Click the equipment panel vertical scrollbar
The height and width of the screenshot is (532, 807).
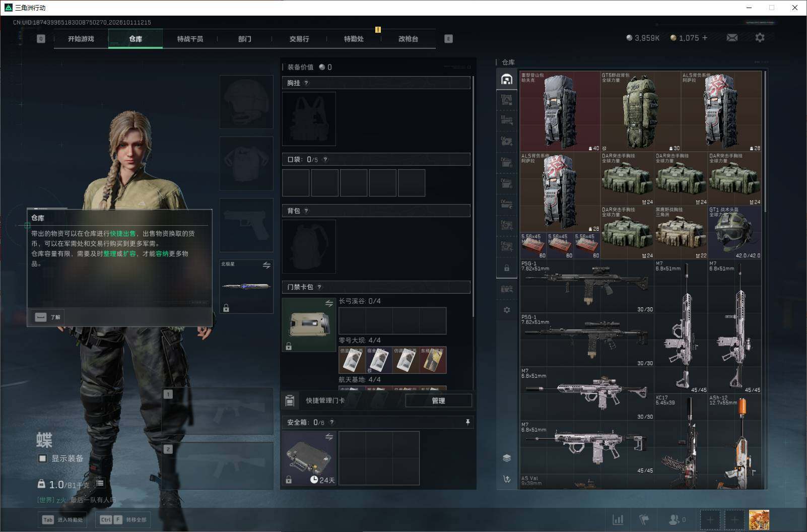[473, 196]
